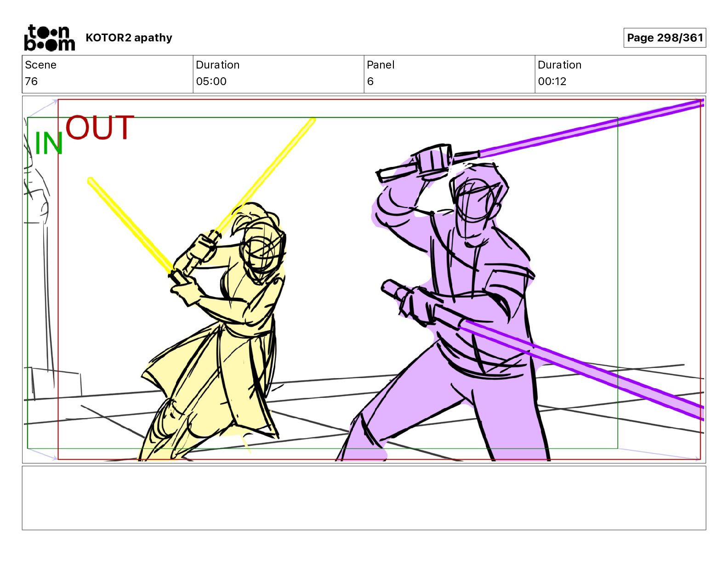This screenshot has width=728, height=563.
Task: Select the 'Scene' header label
Action: (x=40, y=65)
